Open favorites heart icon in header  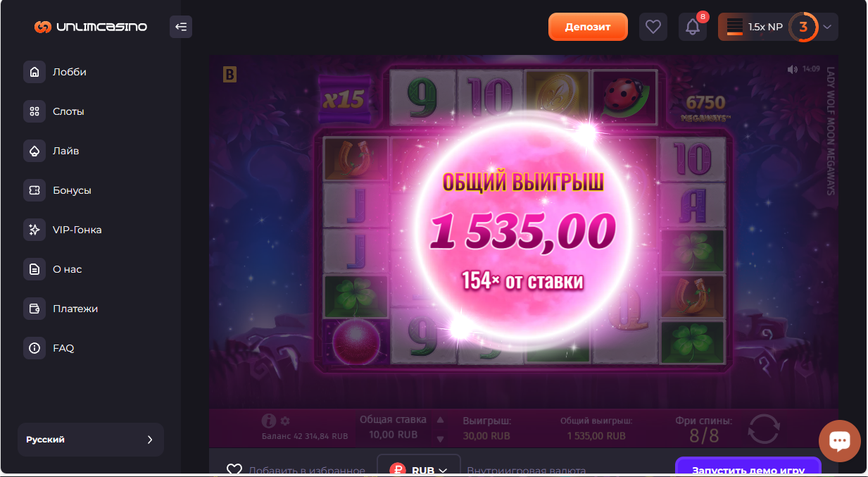[653, 27]
